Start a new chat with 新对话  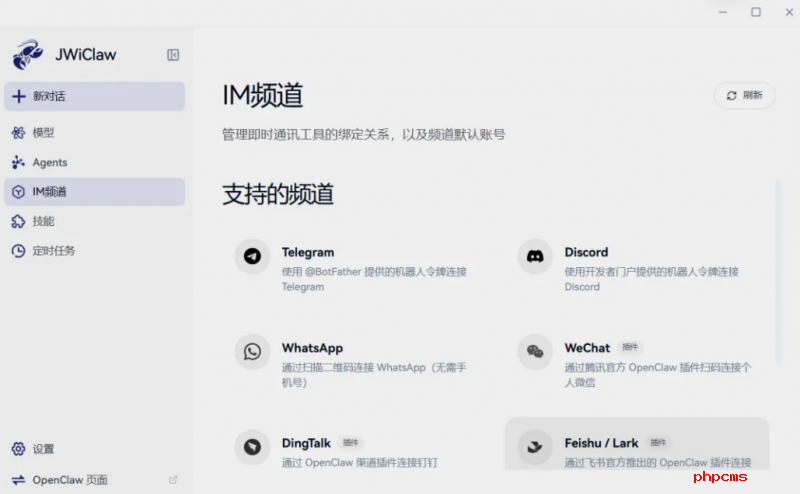(93, 96)
